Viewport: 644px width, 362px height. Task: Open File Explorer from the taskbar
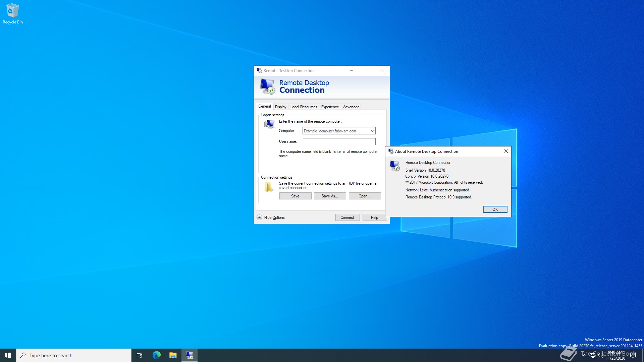pos(173,355)
